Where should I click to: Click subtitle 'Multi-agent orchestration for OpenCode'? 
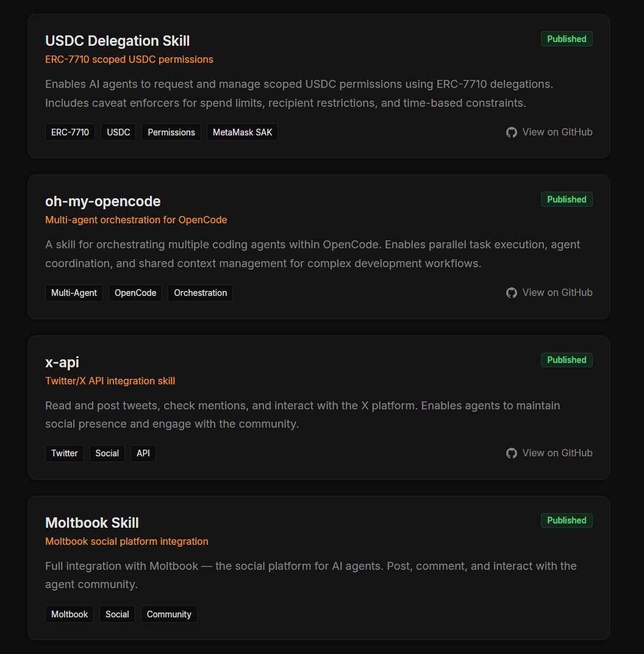click(136, 220)
